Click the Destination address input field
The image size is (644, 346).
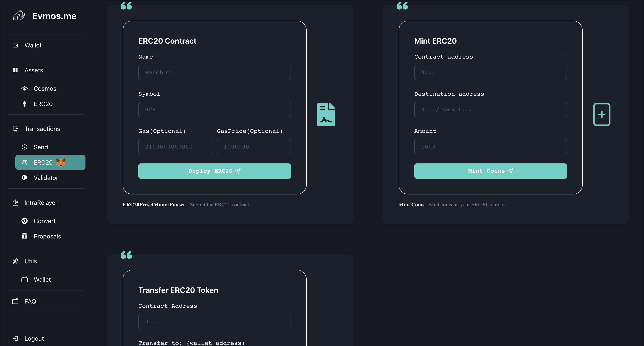(490, 110)
